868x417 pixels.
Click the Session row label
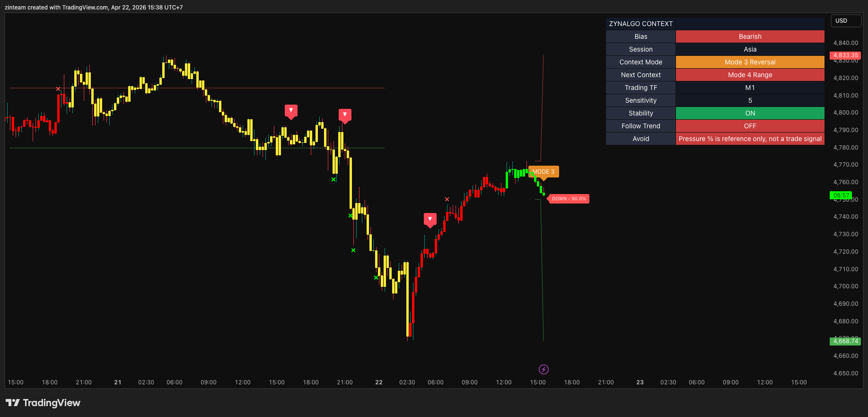tap(641, 49)
